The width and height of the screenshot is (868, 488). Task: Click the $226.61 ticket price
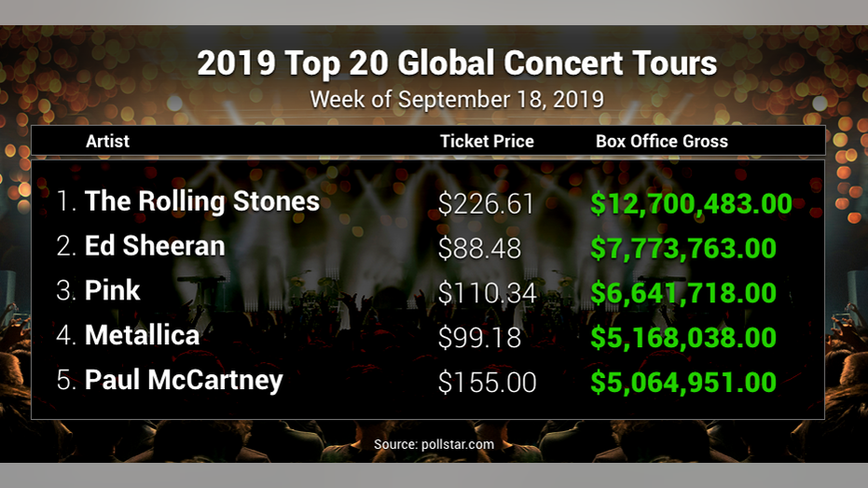(486, 203)
